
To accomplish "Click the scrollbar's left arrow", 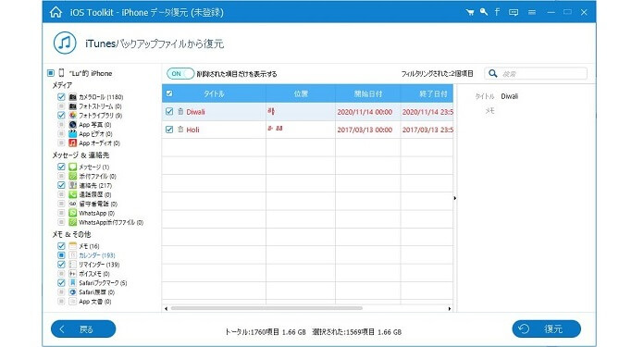I will tap(166, 308).
